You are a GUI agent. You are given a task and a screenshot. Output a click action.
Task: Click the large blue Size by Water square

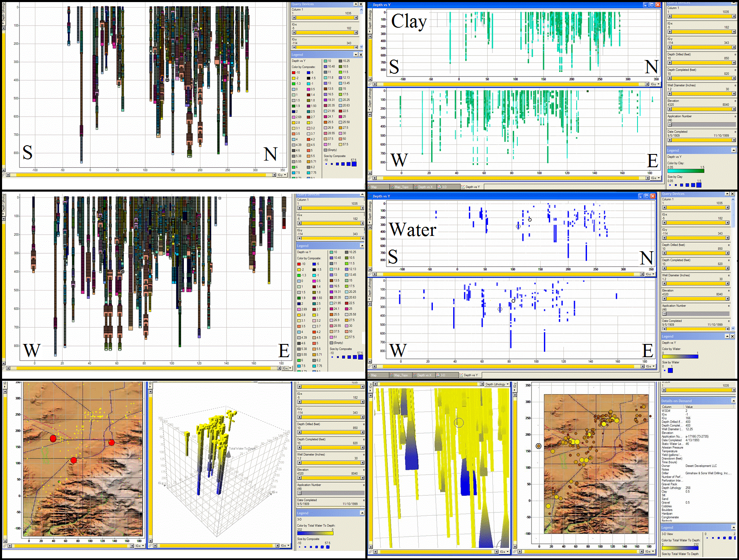(670, 370)
